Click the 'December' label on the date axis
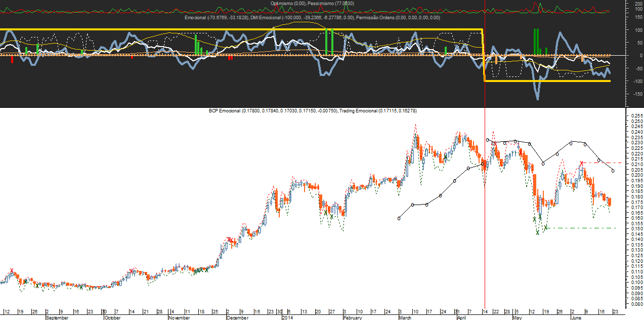The height and width of the screenshot is (320, 644). (x=237, y=318)
